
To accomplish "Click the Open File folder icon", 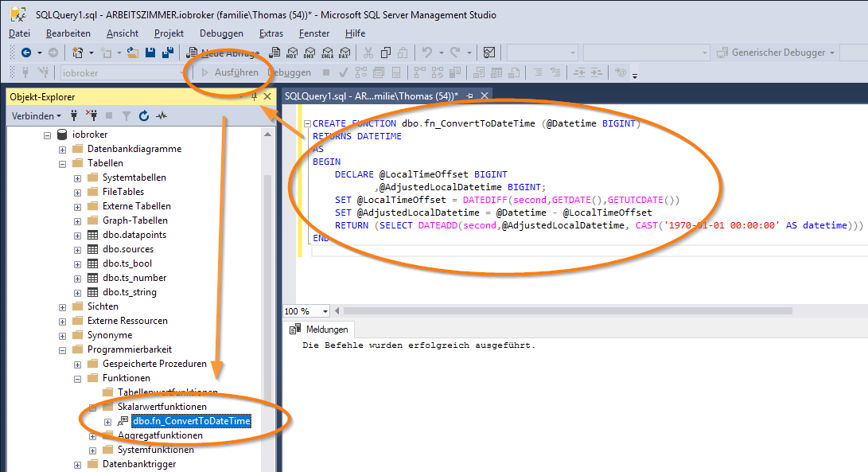I will pyautogui.click(x=132, y=53).
